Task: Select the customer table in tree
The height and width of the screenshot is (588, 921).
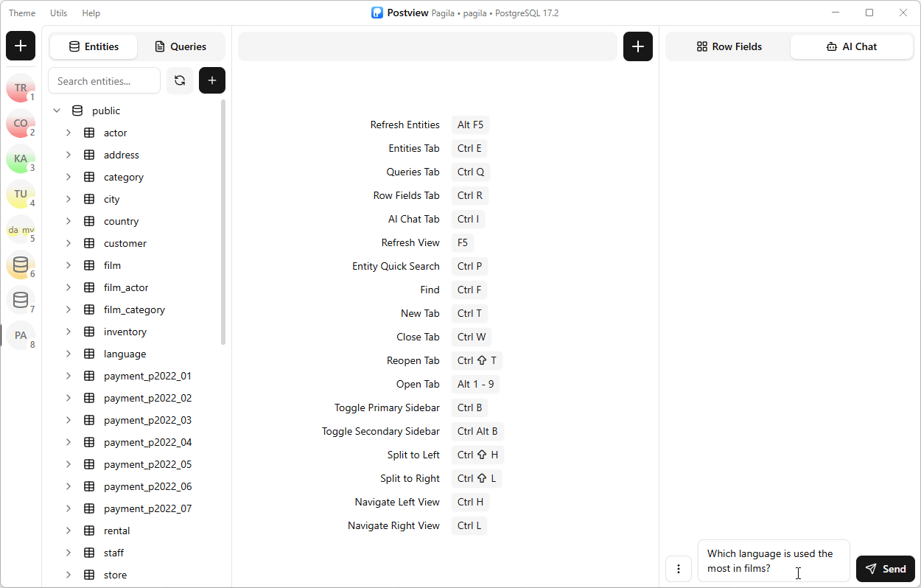Action: point(125,243)
